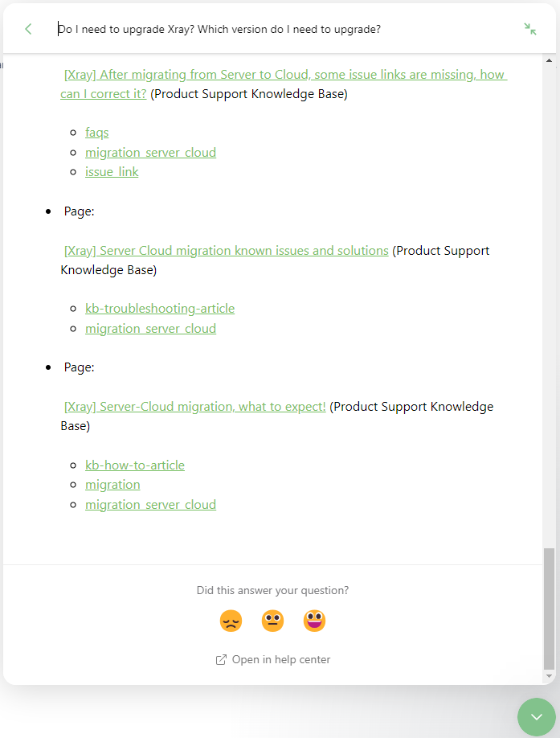The image size is (560, 738).
Task: Open the 'After migrating from Server to Cloud' article
Action: coord(284,84)
